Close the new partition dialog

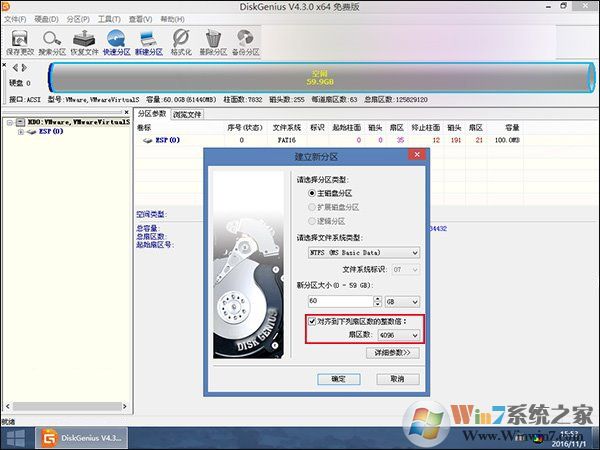[x=417, y=155]
